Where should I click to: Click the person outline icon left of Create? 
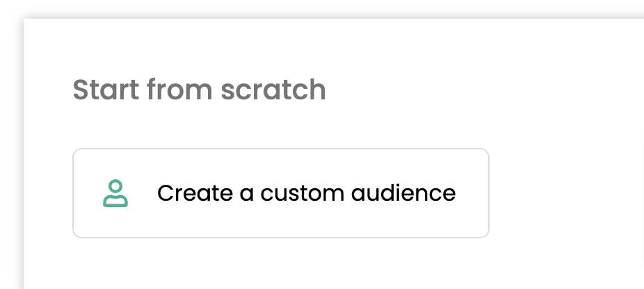(x=115, y=193)
